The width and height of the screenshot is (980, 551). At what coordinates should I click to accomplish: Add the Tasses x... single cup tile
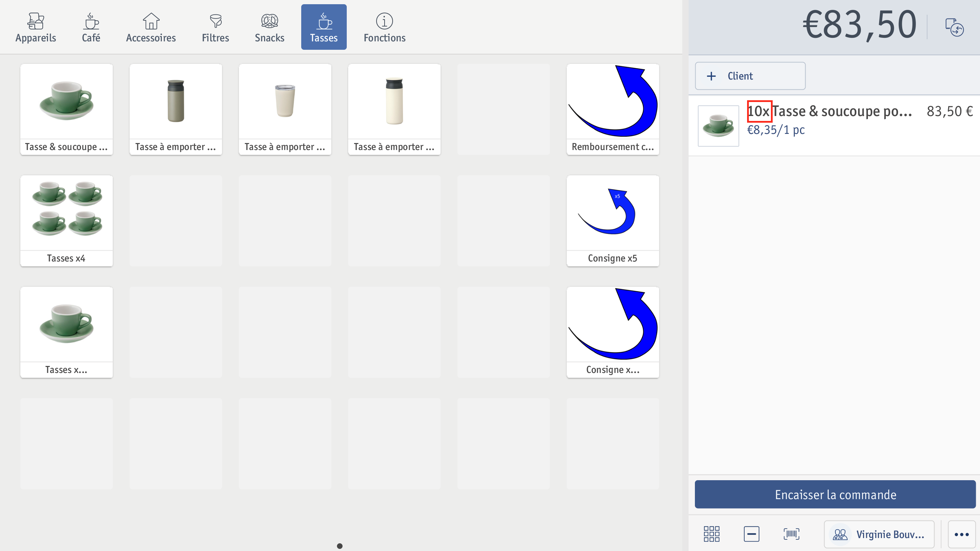67,332
